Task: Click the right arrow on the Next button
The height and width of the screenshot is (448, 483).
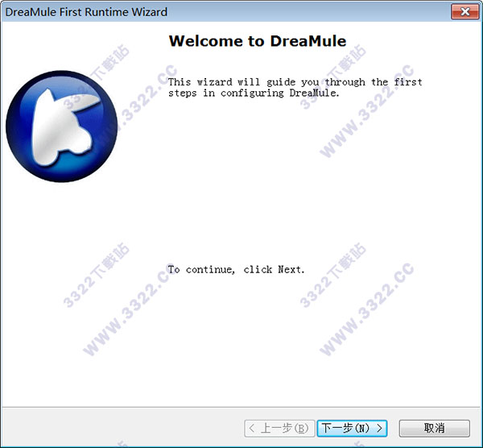Action: 379,428
